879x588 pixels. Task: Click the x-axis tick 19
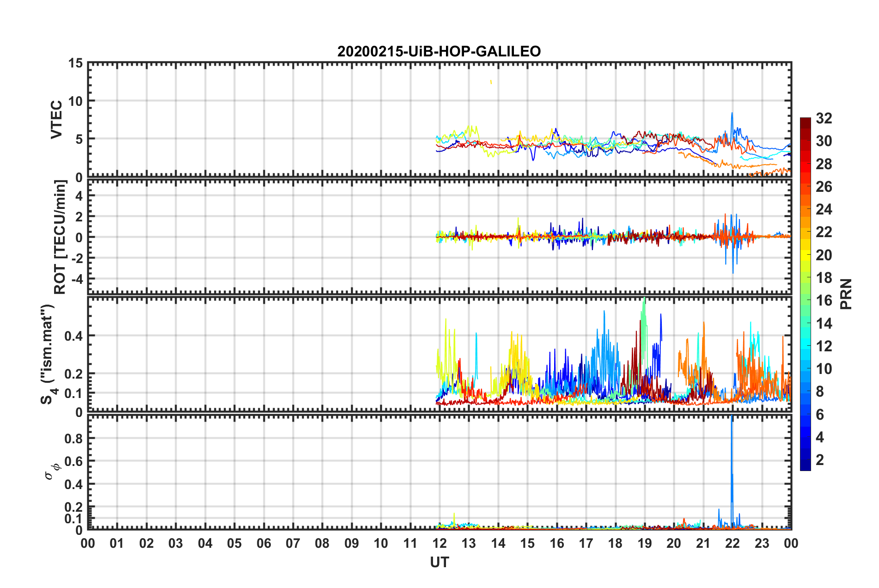645,543
